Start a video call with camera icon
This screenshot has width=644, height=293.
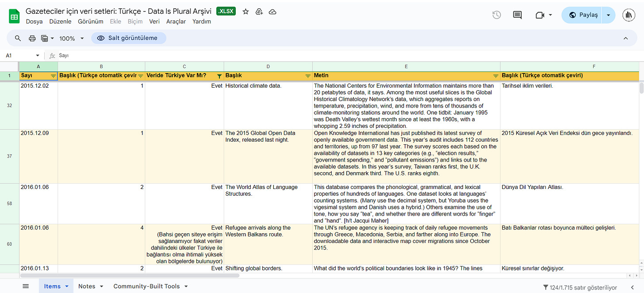[539, 15]
